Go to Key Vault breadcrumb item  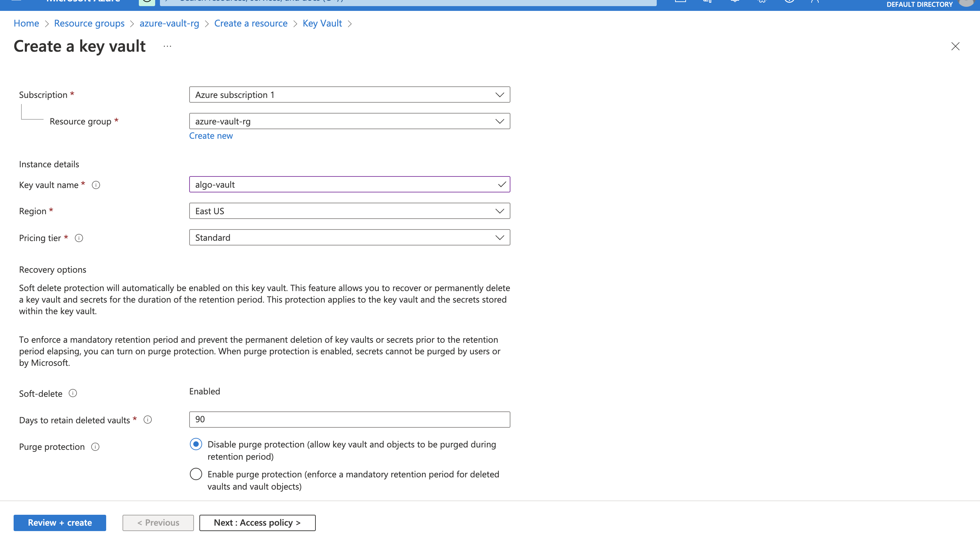click(x=322, y=23)
